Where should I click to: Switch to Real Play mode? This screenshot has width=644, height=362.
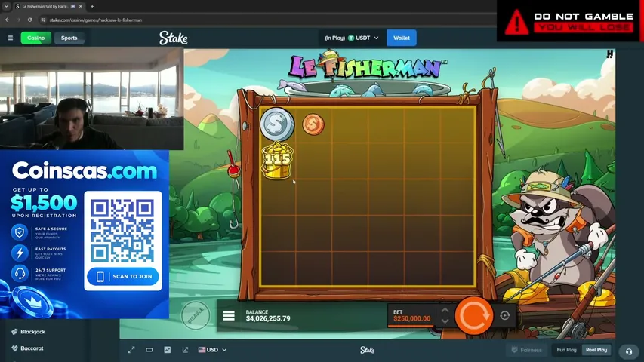click(x=596, y=350)
